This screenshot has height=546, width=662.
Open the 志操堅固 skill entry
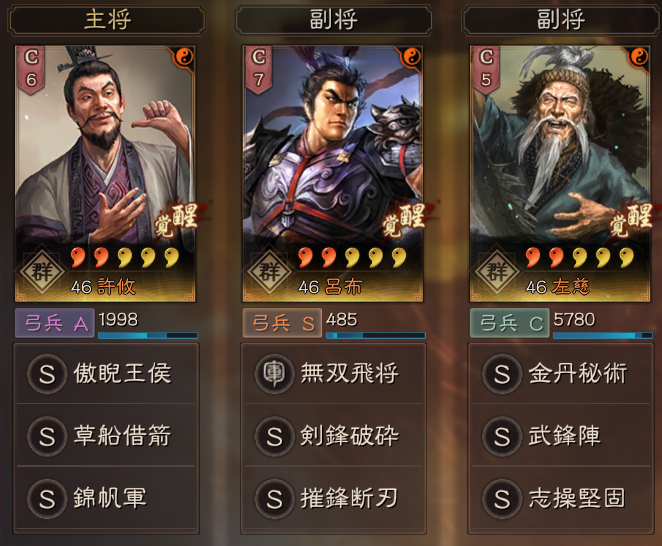pyautogui.click(x=561, y=498)
